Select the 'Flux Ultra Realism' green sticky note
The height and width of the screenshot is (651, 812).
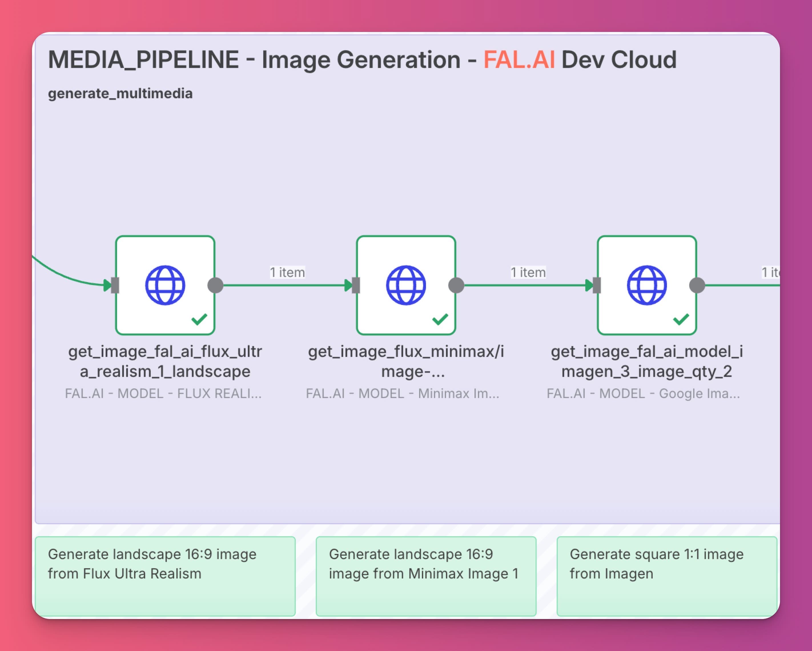165,576
